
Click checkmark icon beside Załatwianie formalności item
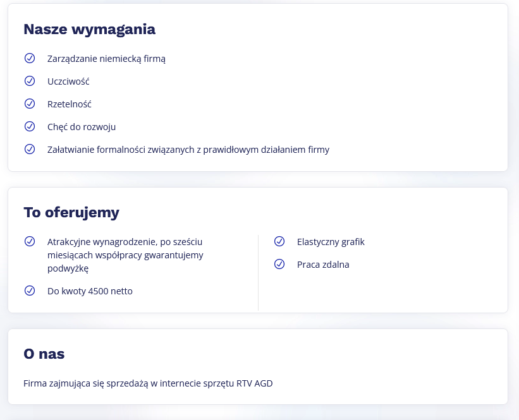(x=29, y=149)
